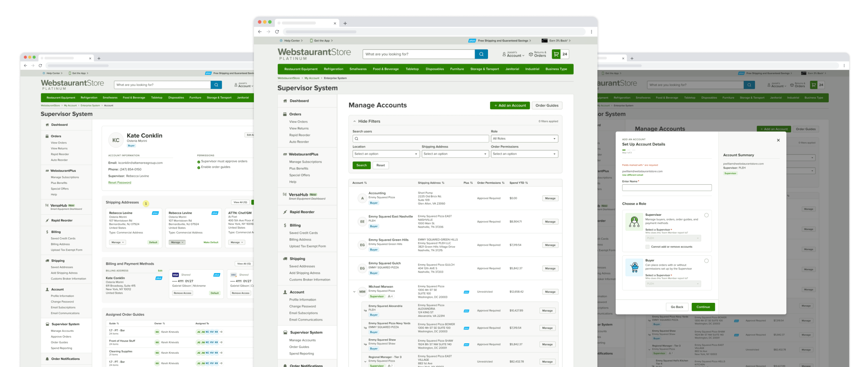This screenshot has height=367, width=868.
Task: Click the search magnifier button in the left window
Action: point(216,85)
